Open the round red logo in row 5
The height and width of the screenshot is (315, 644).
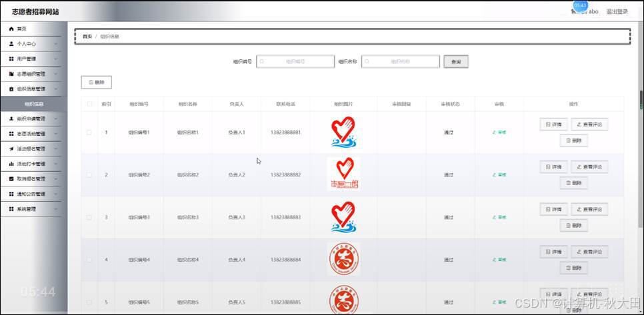point(343,300)
